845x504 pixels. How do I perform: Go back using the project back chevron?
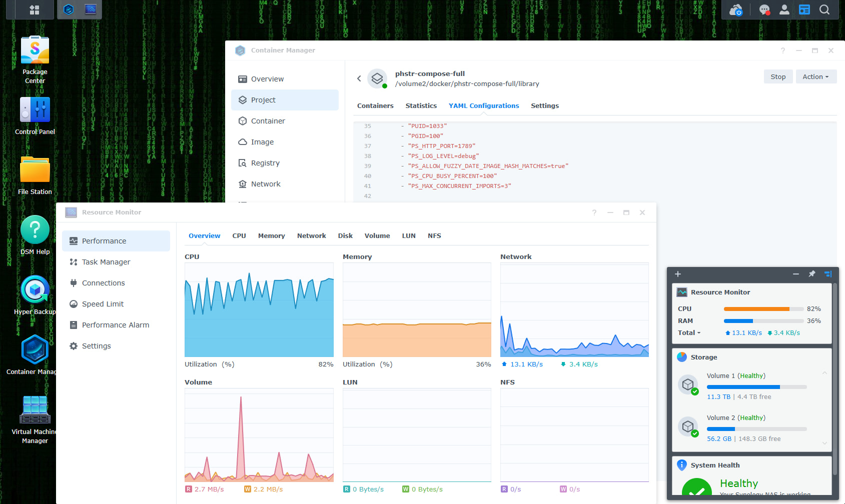click(359, 78)
